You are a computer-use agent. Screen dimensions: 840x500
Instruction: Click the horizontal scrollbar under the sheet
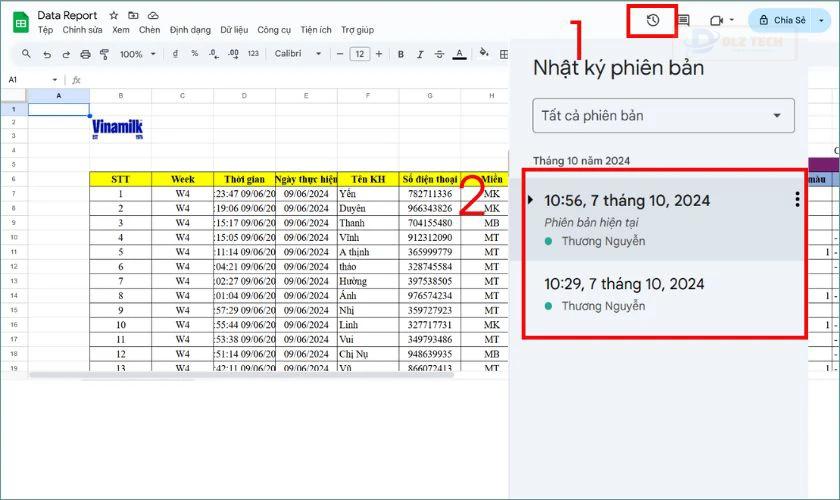[x=241, y=375]
